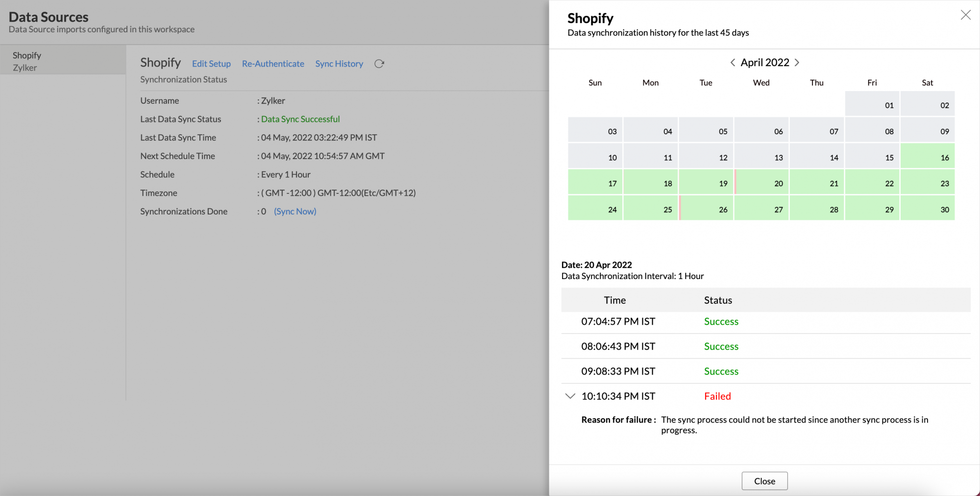Click calendar day 02
The height and width of the screenshot is (496, 980).
(928, 103)
